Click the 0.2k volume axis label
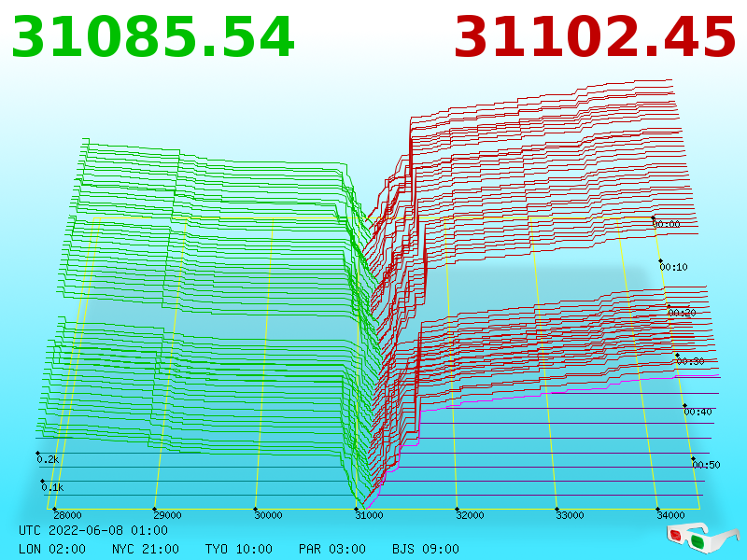 (48, 459)
